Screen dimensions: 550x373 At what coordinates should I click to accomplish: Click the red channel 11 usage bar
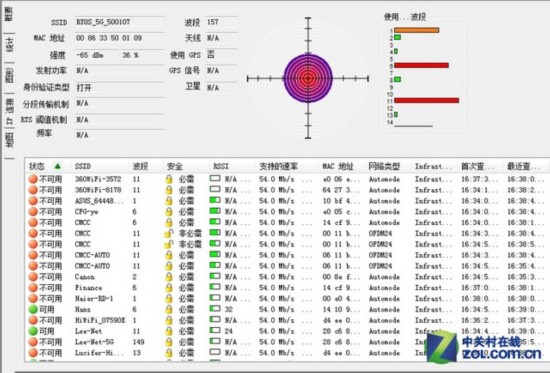point(426,101)
